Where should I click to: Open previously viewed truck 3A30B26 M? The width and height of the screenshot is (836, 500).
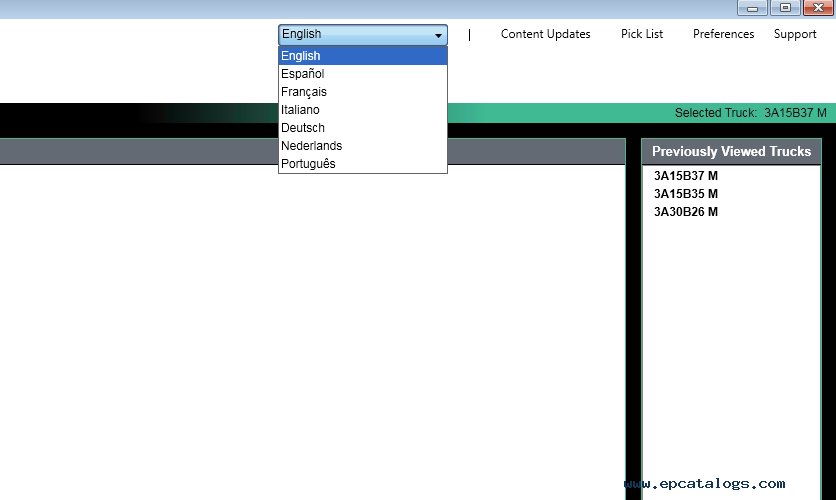(x=685, y=212)
